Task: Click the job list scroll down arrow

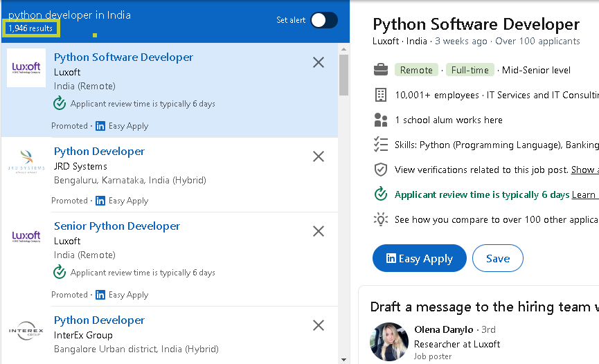Action: pos(343,359)
